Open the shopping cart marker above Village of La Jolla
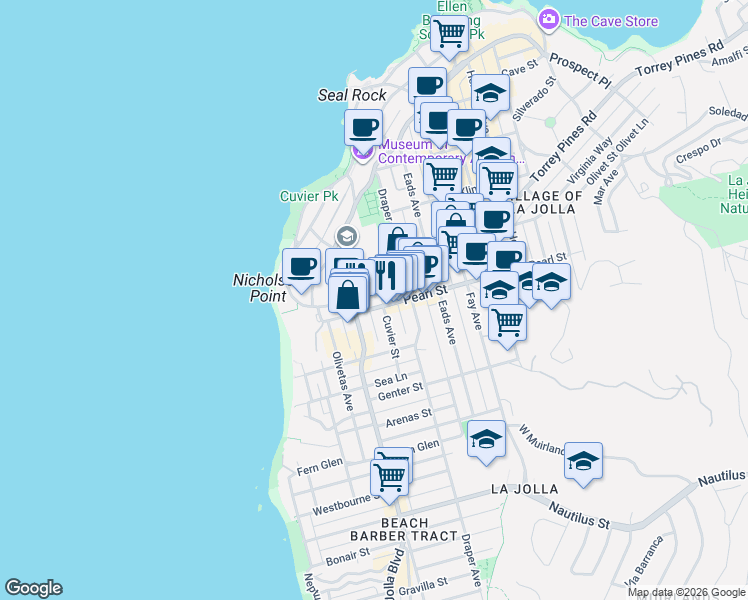Image resolution: width=748 pixels, height=600 pixels. (499, 180)
